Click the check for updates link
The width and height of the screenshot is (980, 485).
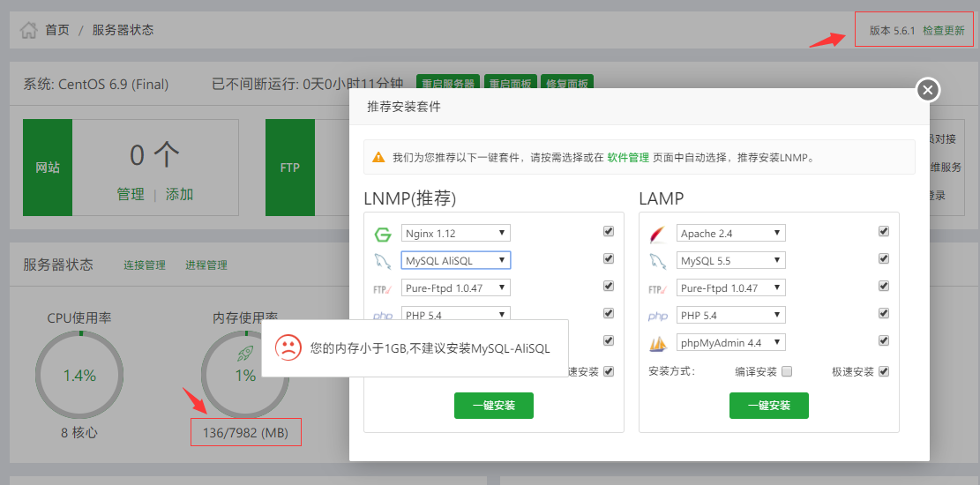(944, 31)
